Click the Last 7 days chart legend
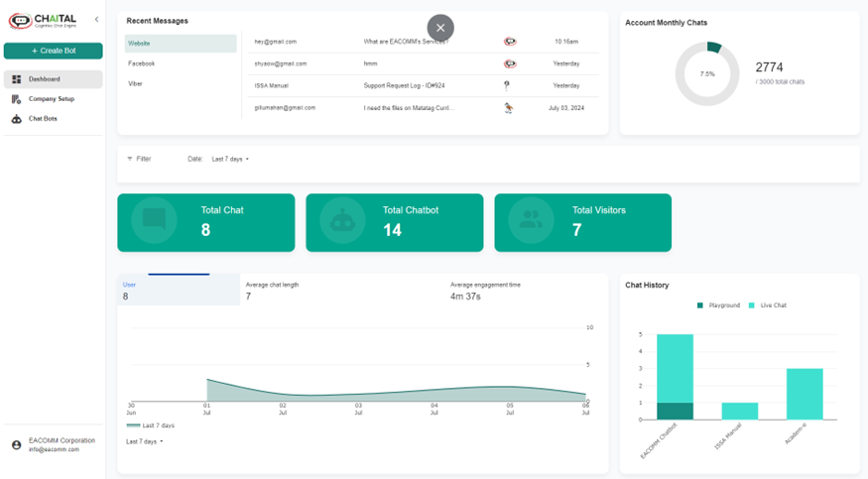868x479 pixels. click(x=150, y=425)
